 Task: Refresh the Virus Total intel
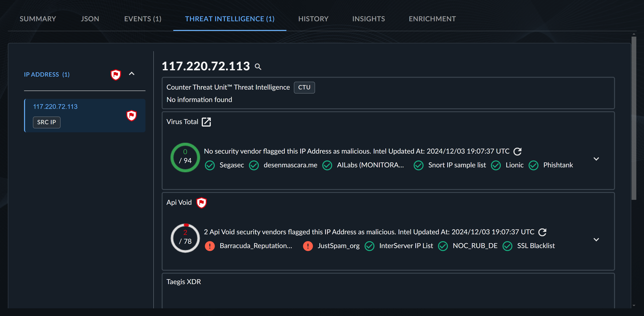517,151
